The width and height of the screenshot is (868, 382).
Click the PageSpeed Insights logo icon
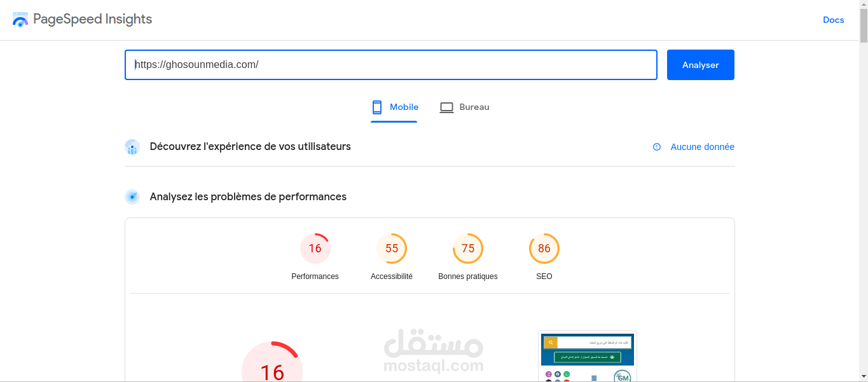click(x=20, y=20)
